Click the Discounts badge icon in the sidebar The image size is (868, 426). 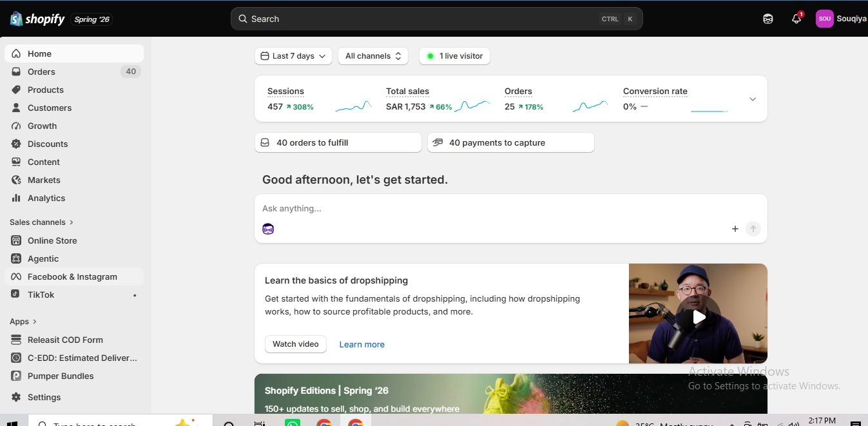coord(16,144)
